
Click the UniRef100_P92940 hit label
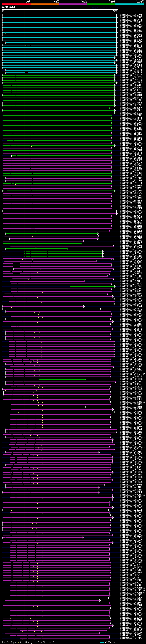click(x=131, y=80)
